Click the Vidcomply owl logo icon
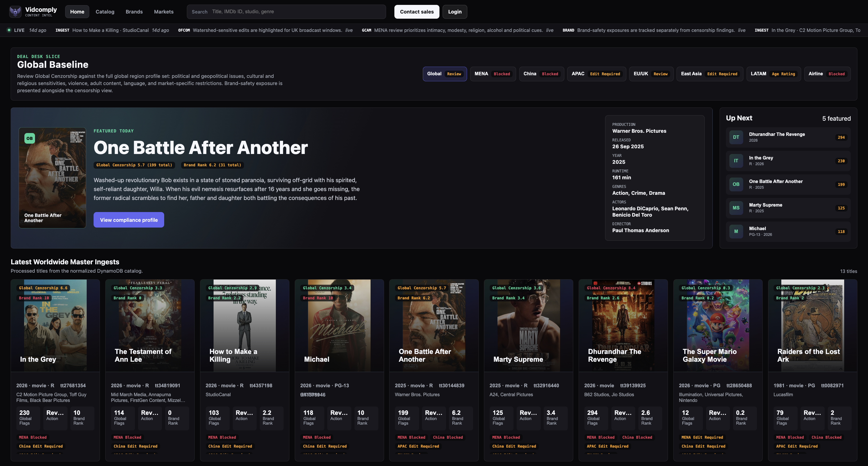Viewport: 868px width, 466px height. tap(15, 11)
